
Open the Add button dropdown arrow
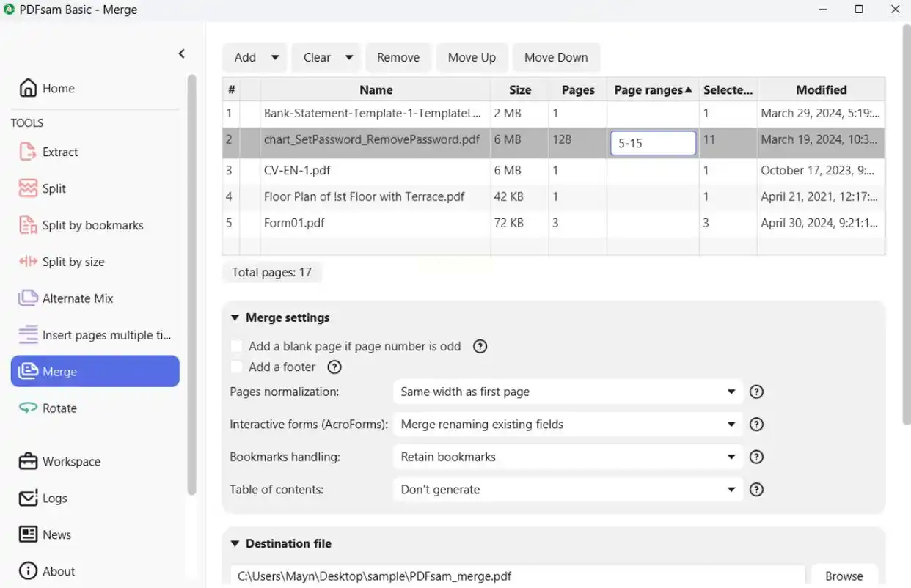tap(275, 57)
